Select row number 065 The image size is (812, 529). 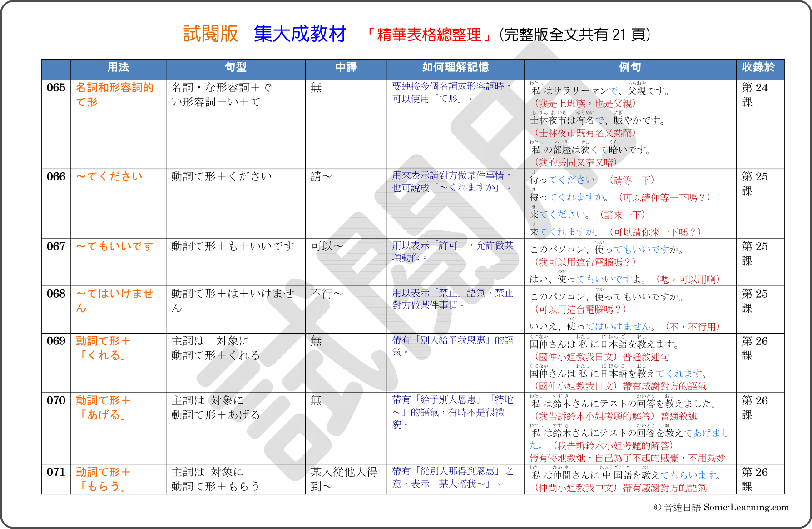(56, 88)
